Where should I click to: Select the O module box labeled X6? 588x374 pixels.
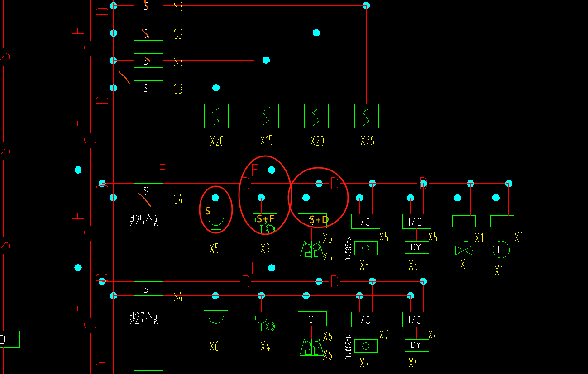tap(312, 319)
